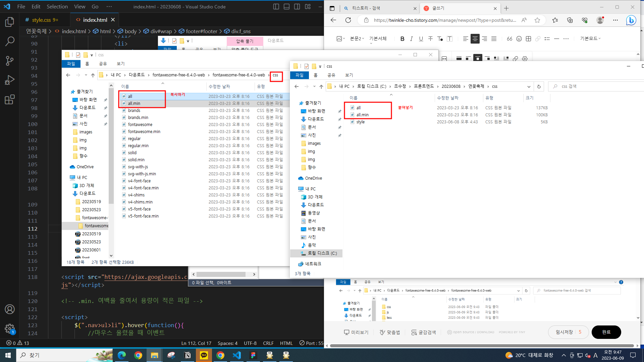Select center alignment in blog editor
Screen dimensions: 644x362
pyautogui.click(x=475, y=39)
